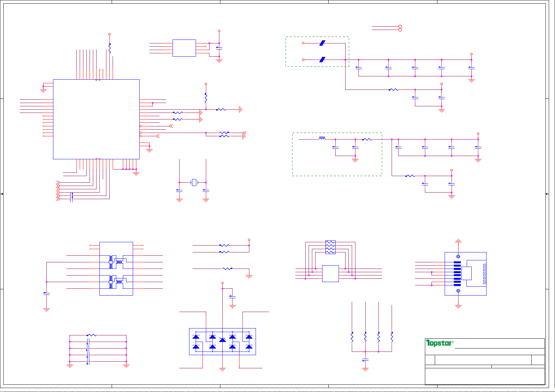Select the zener diode in the diode array center

(x=223, y=340)
